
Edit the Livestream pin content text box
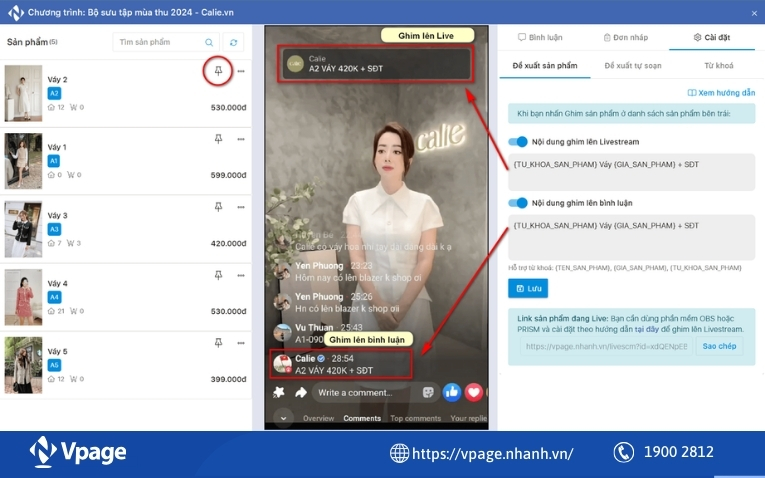(x=631, y=172)
